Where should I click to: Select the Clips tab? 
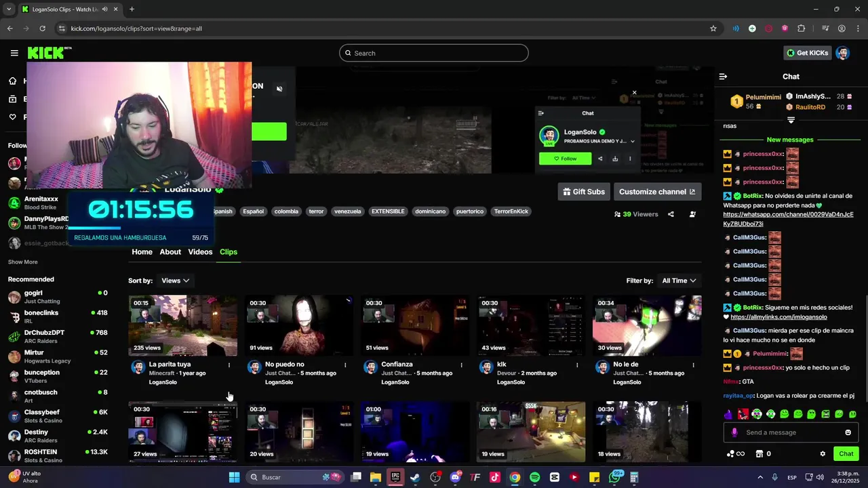229,251
